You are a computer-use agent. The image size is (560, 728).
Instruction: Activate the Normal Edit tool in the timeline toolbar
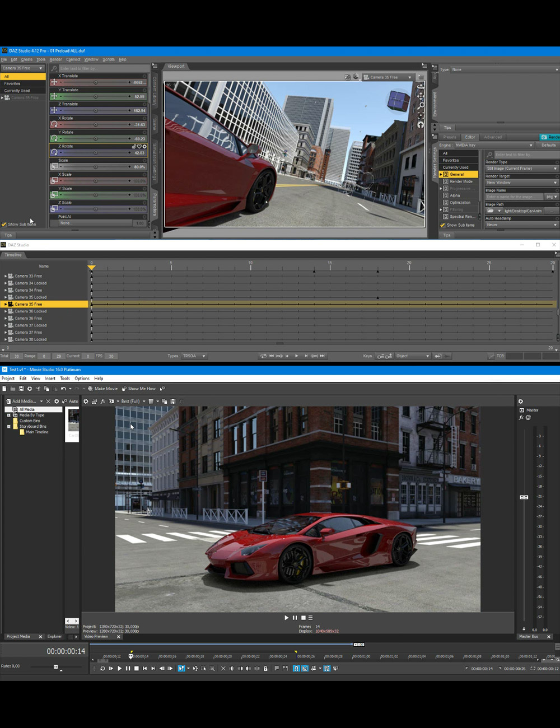click(x=181, y=668)
